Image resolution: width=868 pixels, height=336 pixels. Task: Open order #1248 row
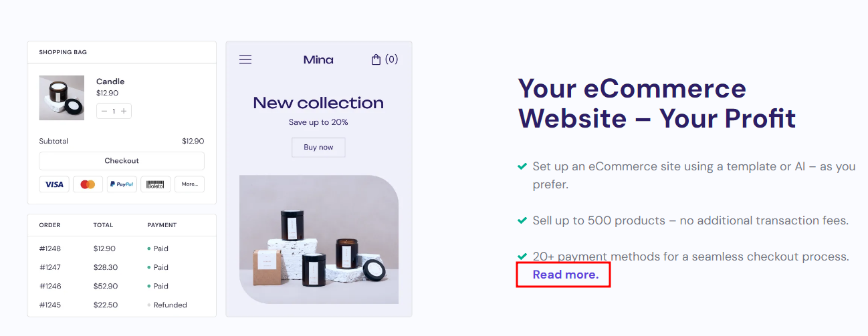(50, 248)
